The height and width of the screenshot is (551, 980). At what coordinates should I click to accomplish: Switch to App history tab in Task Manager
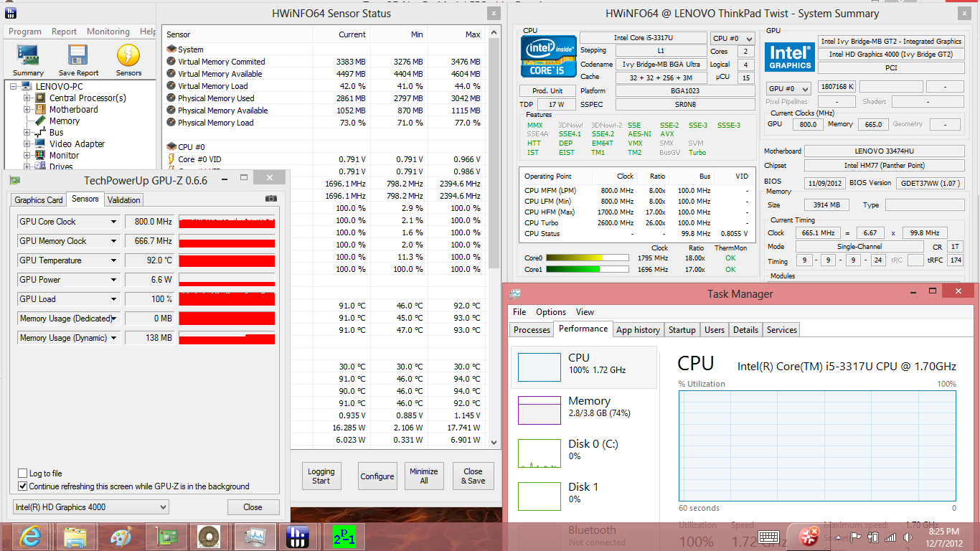point(638,330)
